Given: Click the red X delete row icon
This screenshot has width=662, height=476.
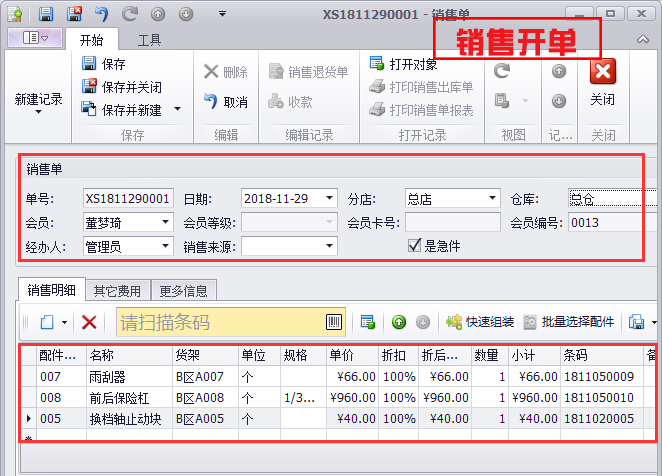Looking at the screenshot, I should pos(89,322).
